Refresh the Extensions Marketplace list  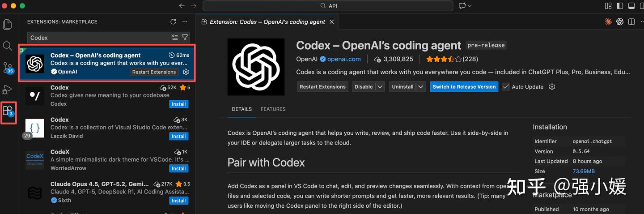click(174, 21)
